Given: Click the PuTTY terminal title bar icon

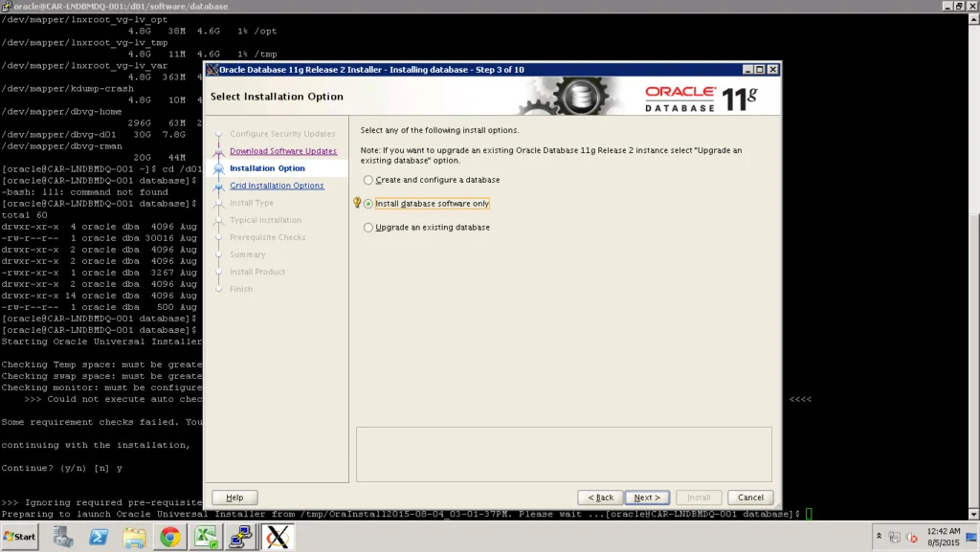Looking at the screenshot, I should [7, 7].
